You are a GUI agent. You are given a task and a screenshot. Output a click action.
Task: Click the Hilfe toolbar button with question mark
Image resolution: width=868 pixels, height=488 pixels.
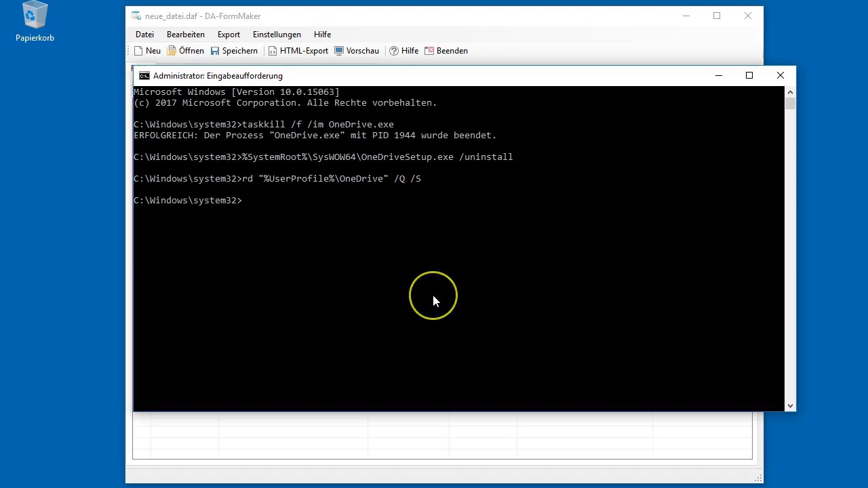point(403,51)
